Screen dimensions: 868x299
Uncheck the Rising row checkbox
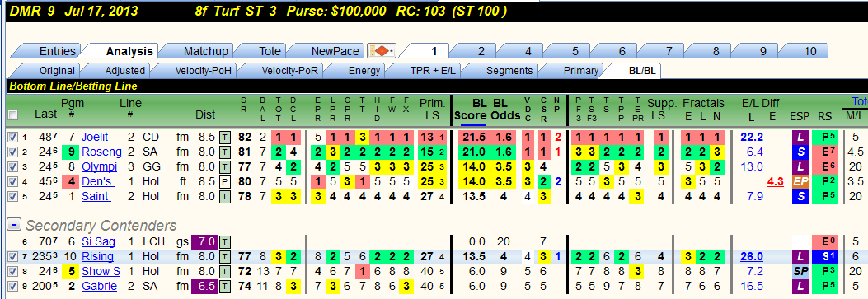(x=12, y=256)
